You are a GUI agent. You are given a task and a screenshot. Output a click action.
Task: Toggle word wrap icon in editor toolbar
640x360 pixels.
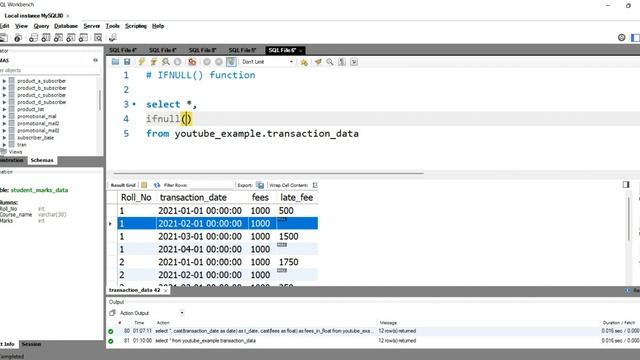[x=354, y=62]
